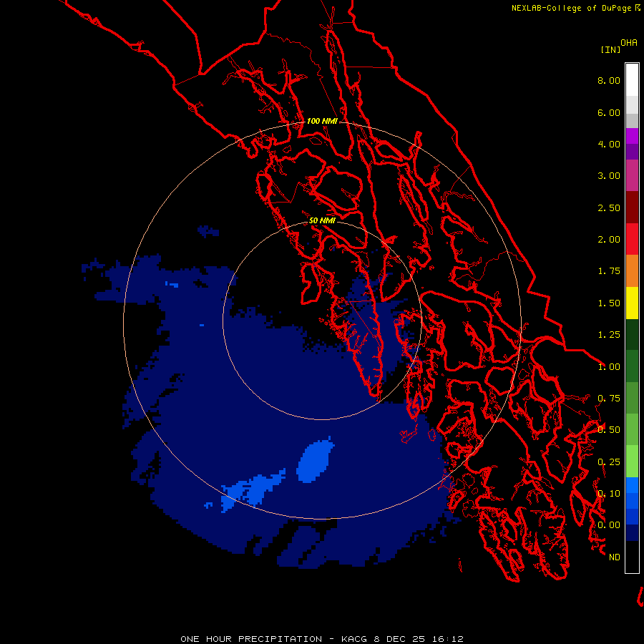Select the dark navy swatch above ND
The height and width of the screenshot is (644, 644).
pos(632,532)
